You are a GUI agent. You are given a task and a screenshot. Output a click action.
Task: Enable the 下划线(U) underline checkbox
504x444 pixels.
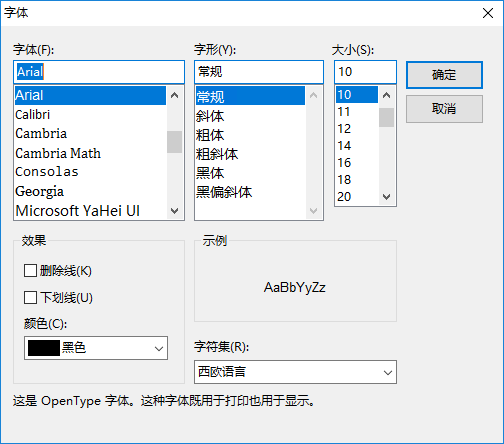[x=30, y=297]
